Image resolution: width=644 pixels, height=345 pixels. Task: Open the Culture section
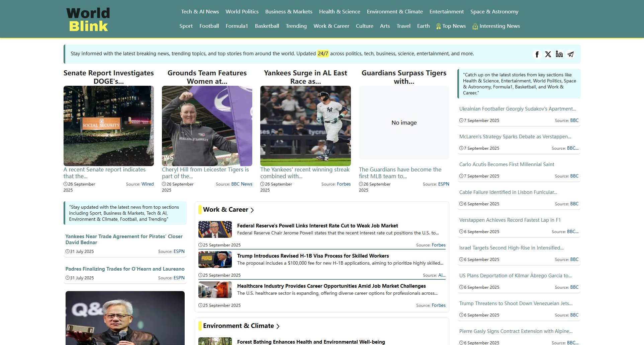point(364,26)
